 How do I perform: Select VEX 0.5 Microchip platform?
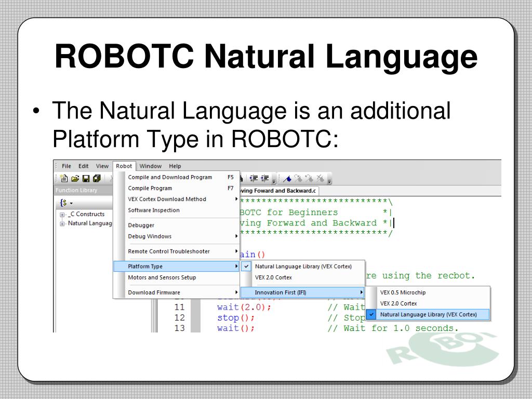(x=428, y=292)
